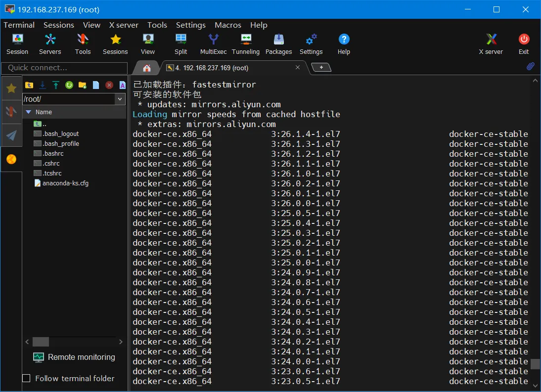Open the Help menu in menu bar
The height and width of the screenshot is (392, 541).
[x=259, y=25]
